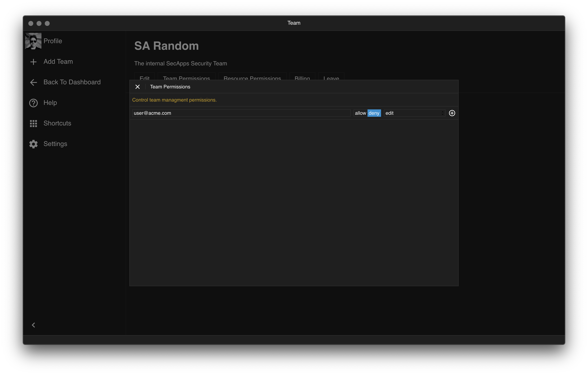Select the deny permission option
The height and width of the screenshot is (375, 588).
pos(374,113)
